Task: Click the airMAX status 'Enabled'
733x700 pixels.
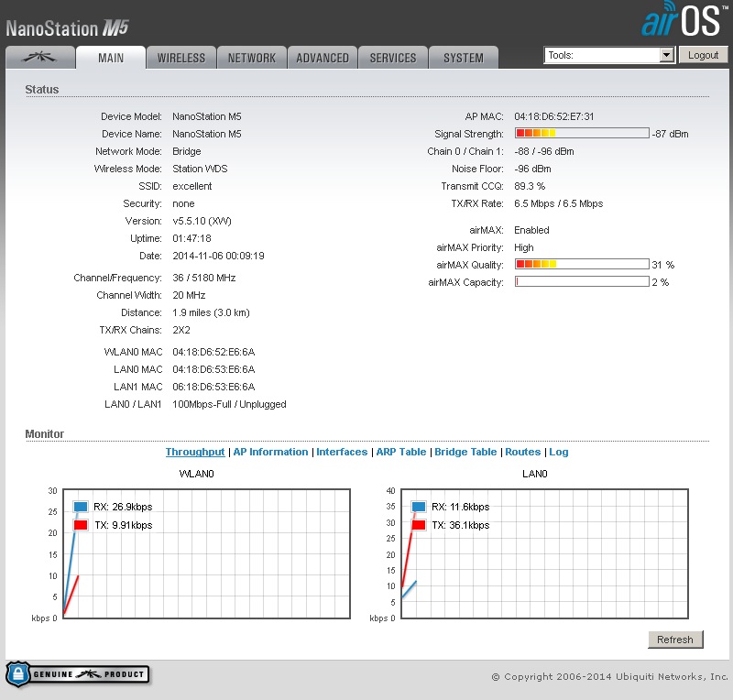Action: (531, 230)
